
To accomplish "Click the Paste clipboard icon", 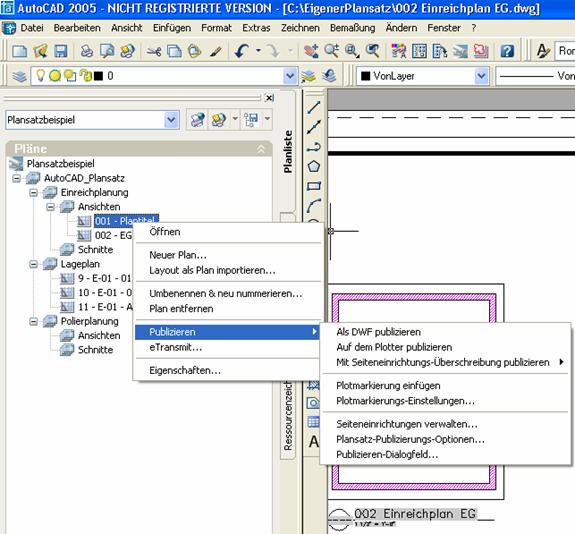I will click(195, 51).
